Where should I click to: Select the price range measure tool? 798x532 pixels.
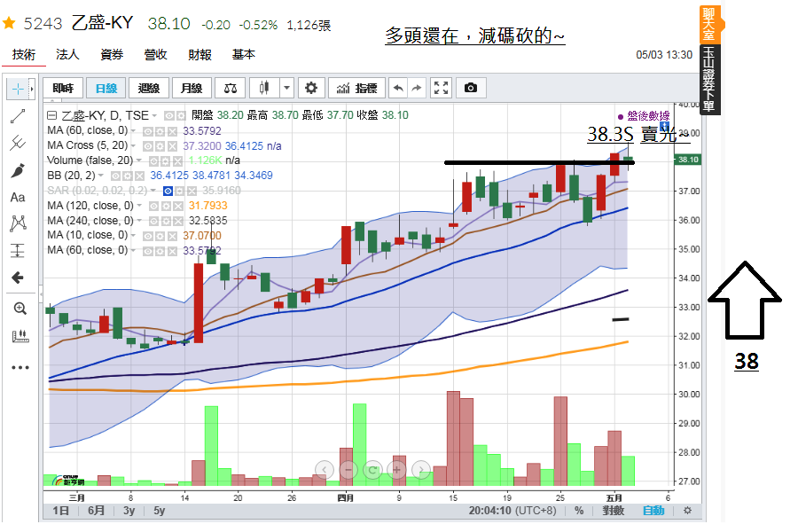(x=18, y=250)
